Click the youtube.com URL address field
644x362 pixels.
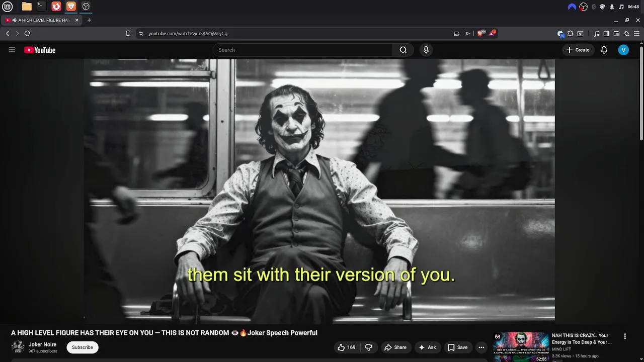tap(297, 34)
